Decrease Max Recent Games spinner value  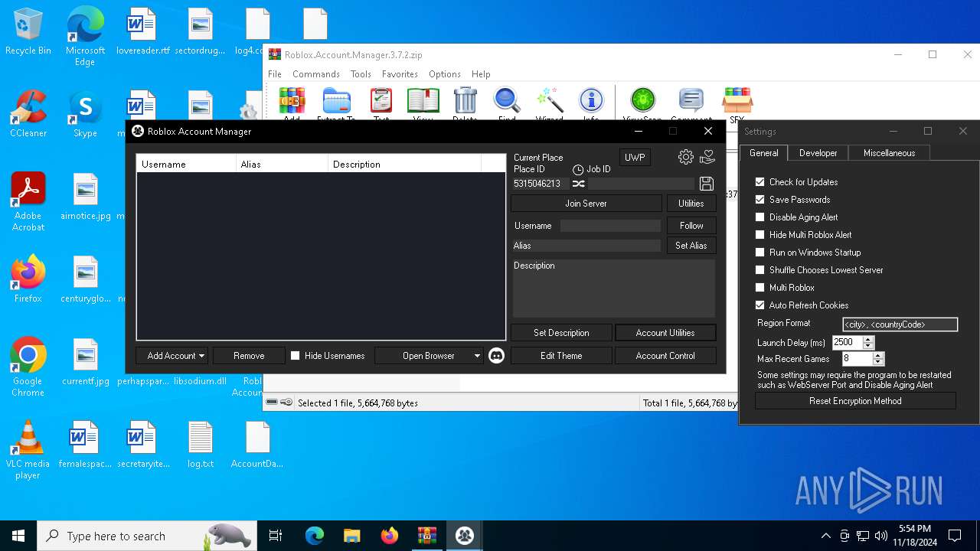(x=879, y=362)
